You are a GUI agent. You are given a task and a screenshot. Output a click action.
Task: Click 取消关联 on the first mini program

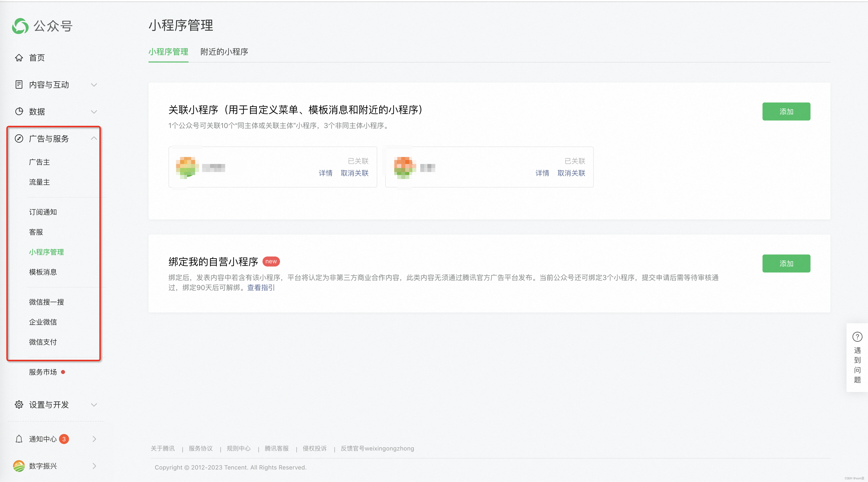click(x=354, y=173)
